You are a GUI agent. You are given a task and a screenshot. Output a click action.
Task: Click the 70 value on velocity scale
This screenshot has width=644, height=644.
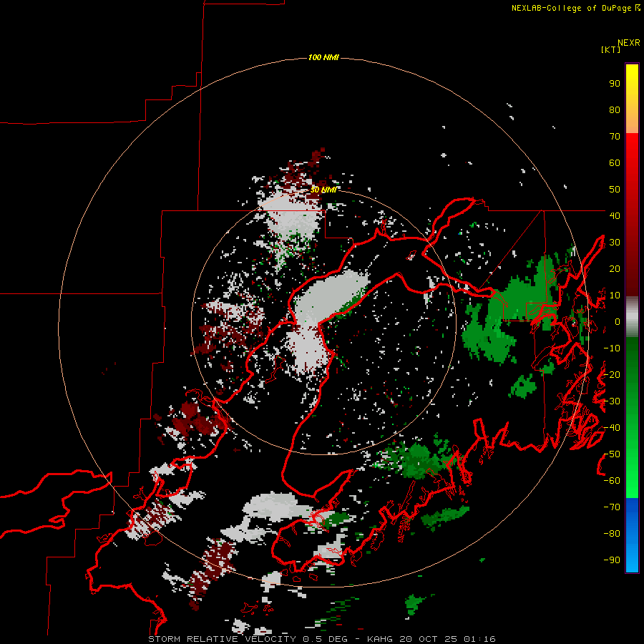tap(615, 137)
